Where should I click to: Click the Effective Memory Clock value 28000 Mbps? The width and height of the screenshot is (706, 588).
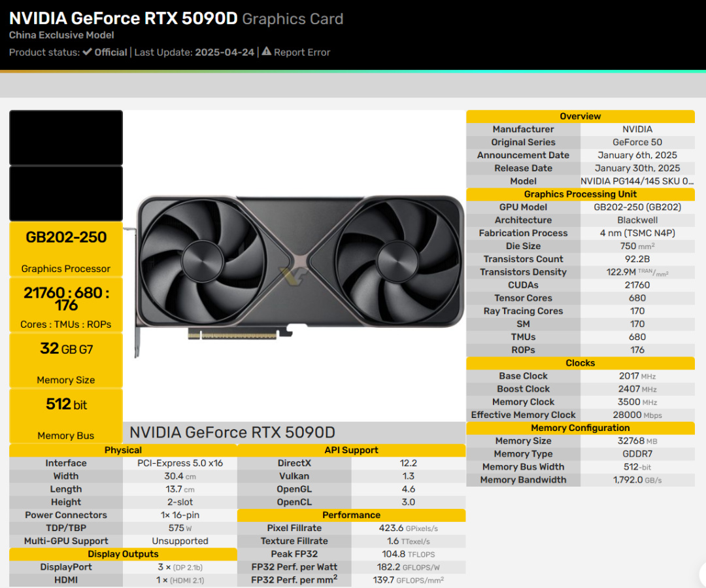637,415
